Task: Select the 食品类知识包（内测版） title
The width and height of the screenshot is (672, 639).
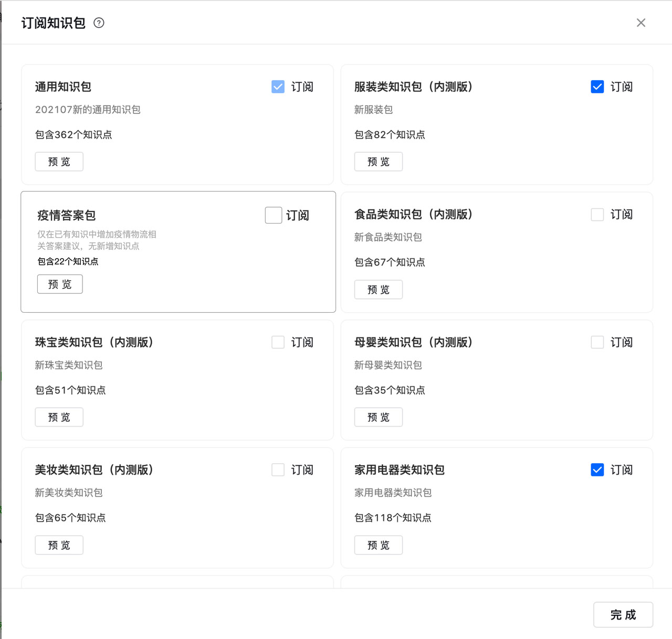Action: tap(414, 214)
